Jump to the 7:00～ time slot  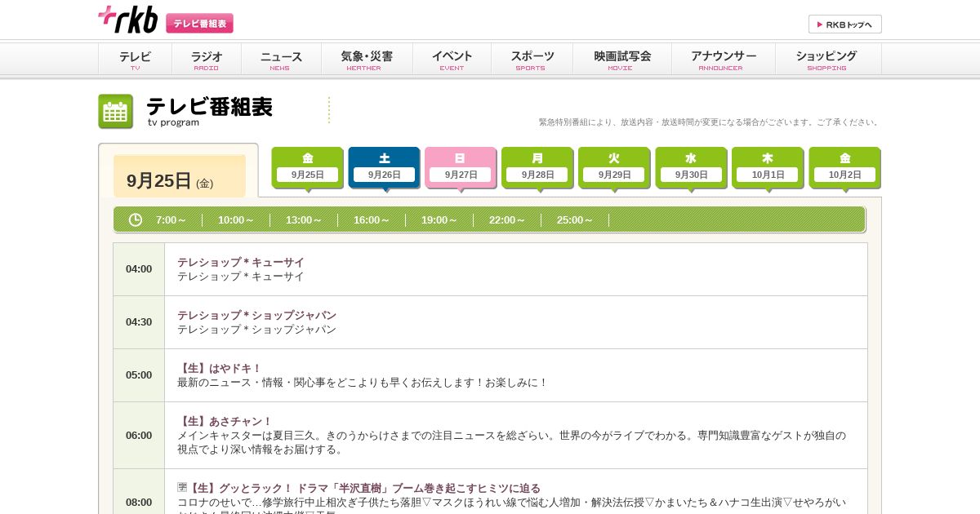click(171, 220)
